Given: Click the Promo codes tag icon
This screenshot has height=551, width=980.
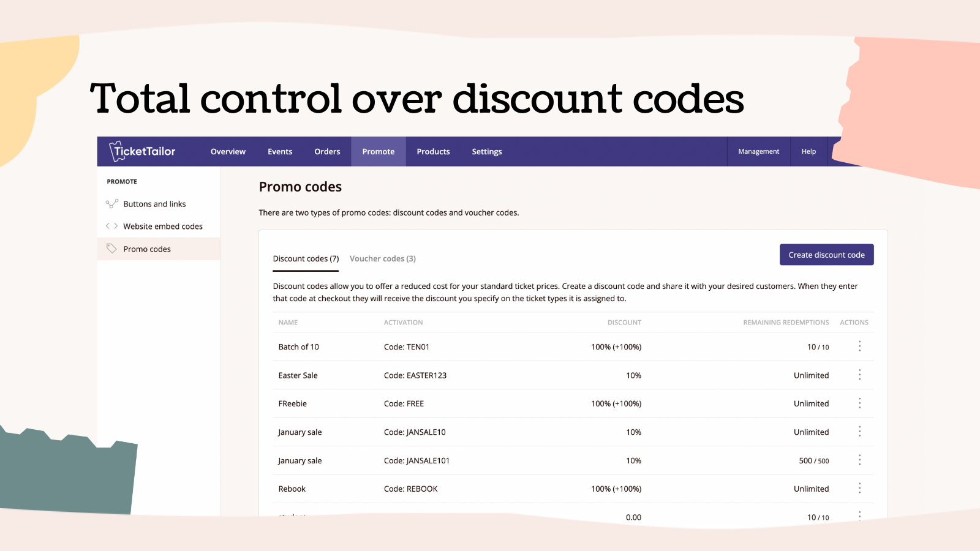Looking at the screenshot, I should (x=111, y=249).
